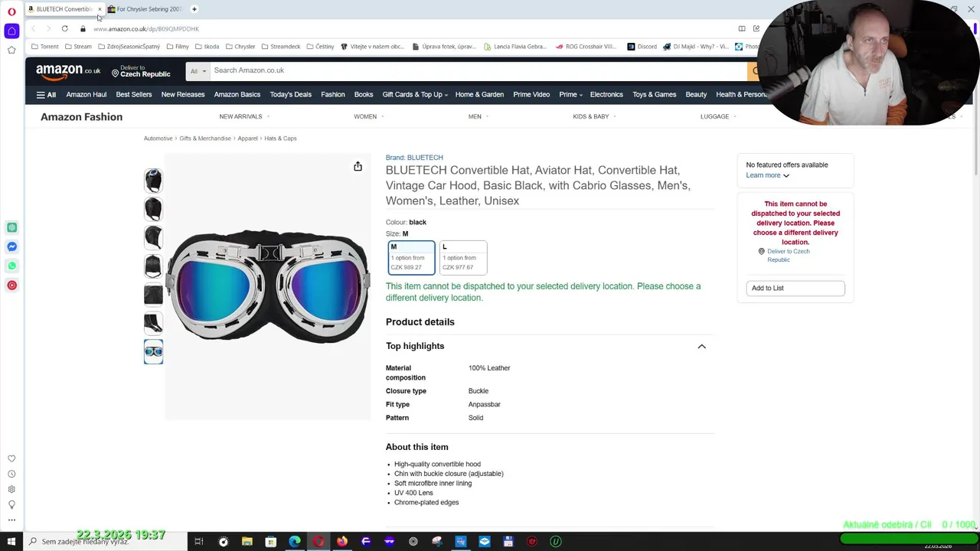Viewport: 980px width, 551px height.
Task: Launch File Explorer from the taskbar
Action: (247, 541)
